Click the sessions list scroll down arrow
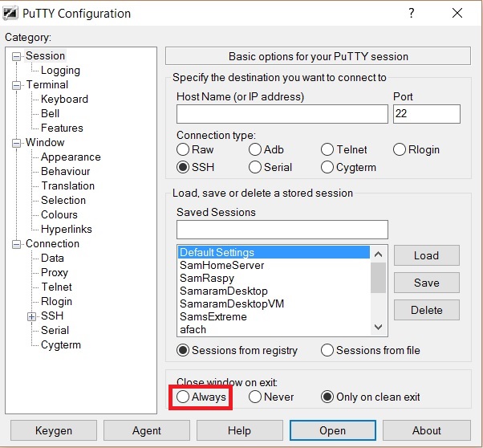Screen dimensions: 483x448 378,327
